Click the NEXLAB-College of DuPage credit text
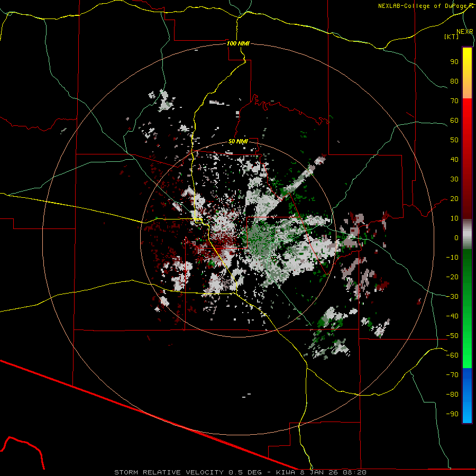476x476 pixels. coord(426,6)
